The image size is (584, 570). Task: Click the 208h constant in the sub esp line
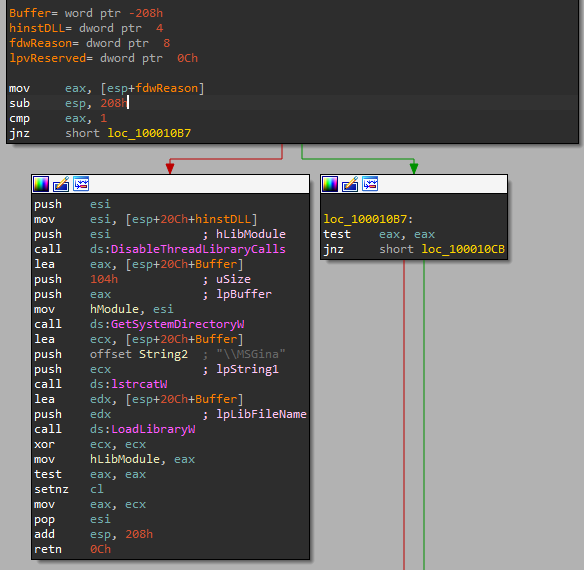coord(114,103)
